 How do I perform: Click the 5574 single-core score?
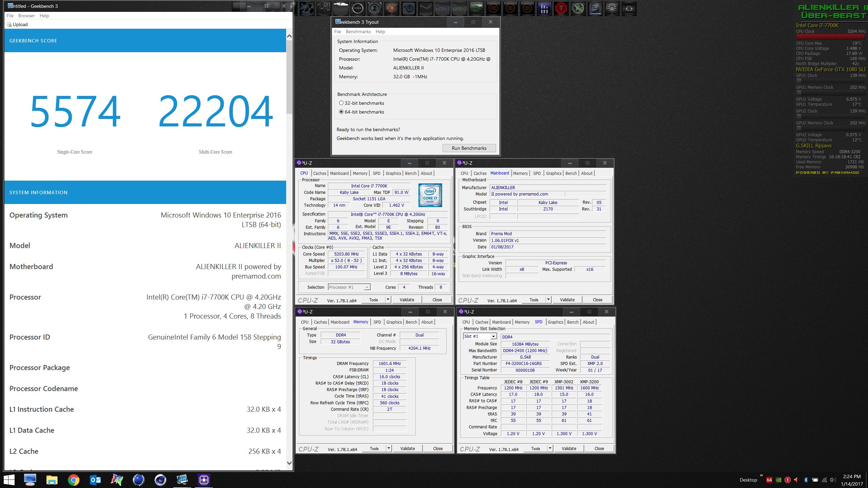click(75, 111)
